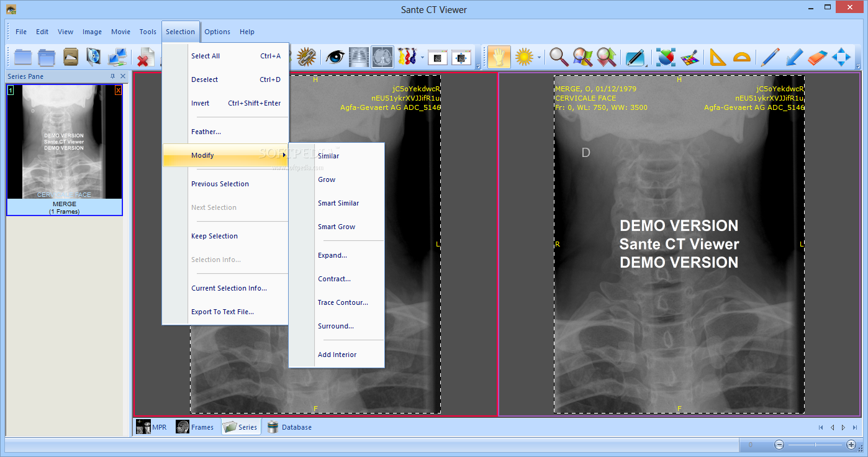This screenshot has height=457, width=868.
Task: Click the single image window layout icon
Action: click(x=438, y=58)
